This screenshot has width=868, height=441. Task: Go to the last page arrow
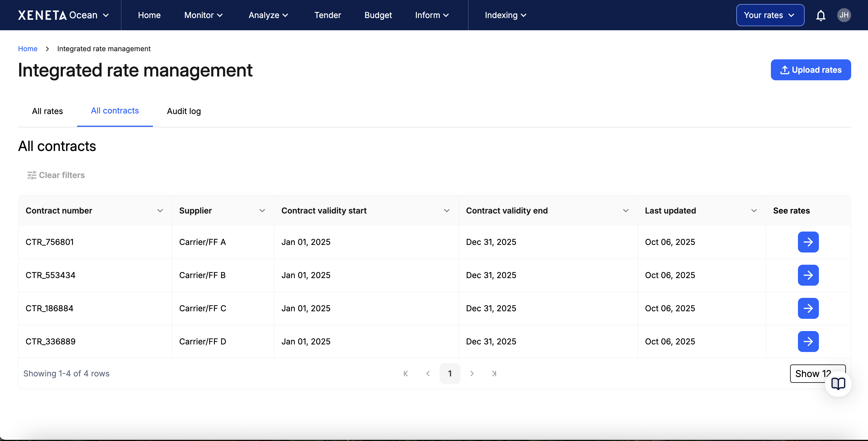pos(494,374)
